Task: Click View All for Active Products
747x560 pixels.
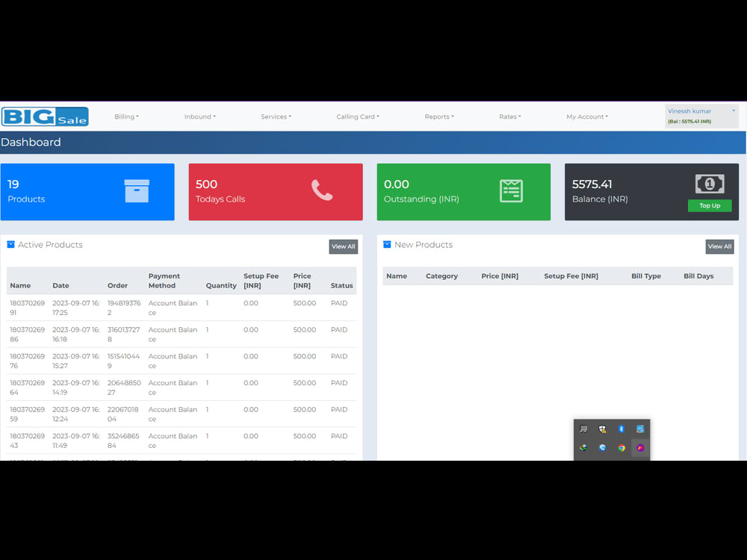Action: pos(343,246)
